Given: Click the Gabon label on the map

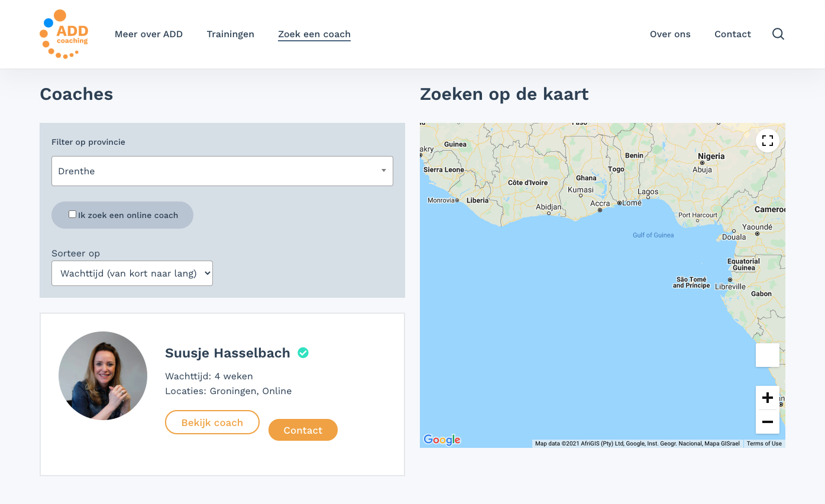Looking at the screenshot, I should [761, 294].
